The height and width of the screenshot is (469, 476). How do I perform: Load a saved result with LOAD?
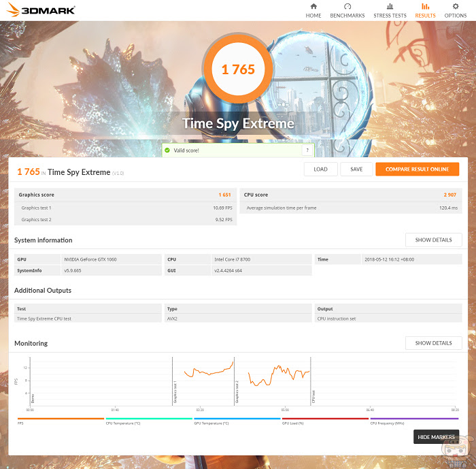click(320, 169)
